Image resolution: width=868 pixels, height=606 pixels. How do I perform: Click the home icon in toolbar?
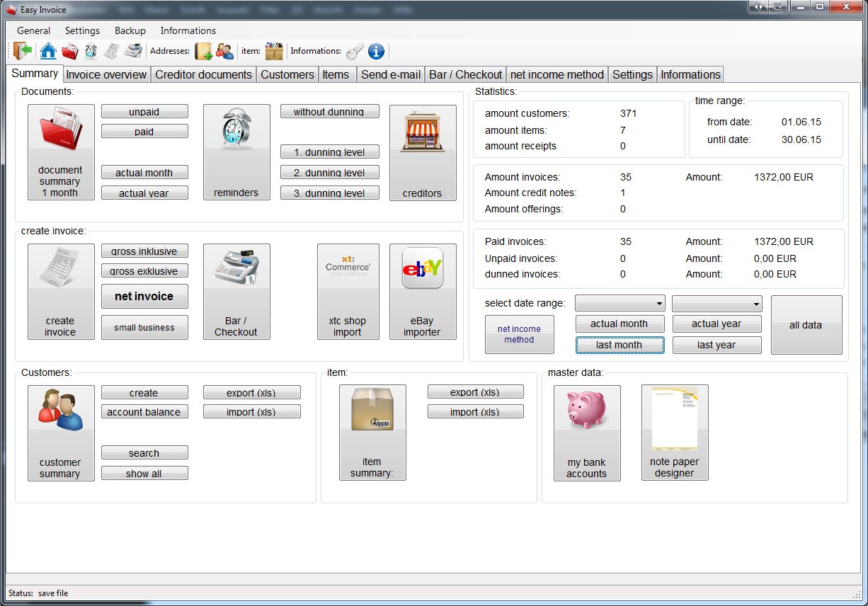48,51
